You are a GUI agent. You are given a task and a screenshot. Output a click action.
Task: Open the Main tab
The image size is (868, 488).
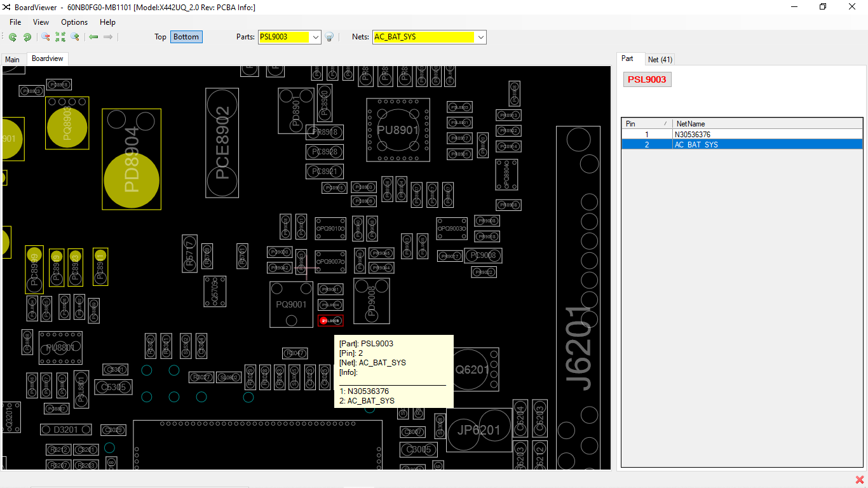click(x=13, y=59)
